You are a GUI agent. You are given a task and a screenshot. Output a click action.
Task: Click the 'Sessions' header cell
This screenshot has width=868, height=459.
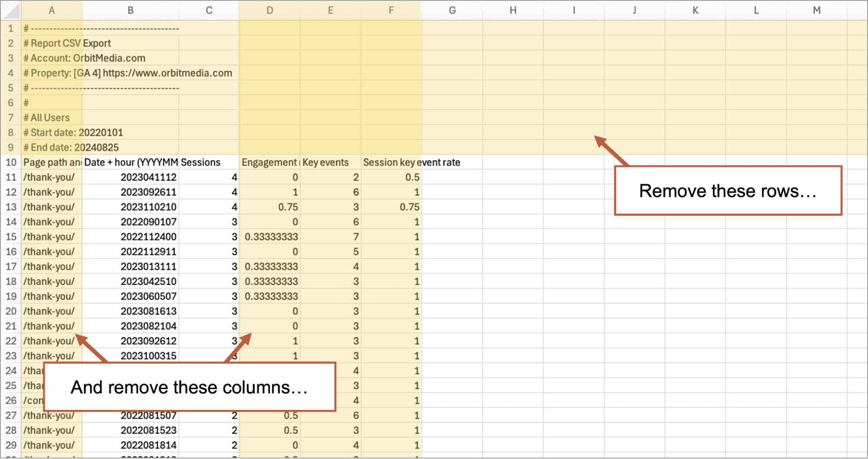pyautogui.click(x=209, y=162)
